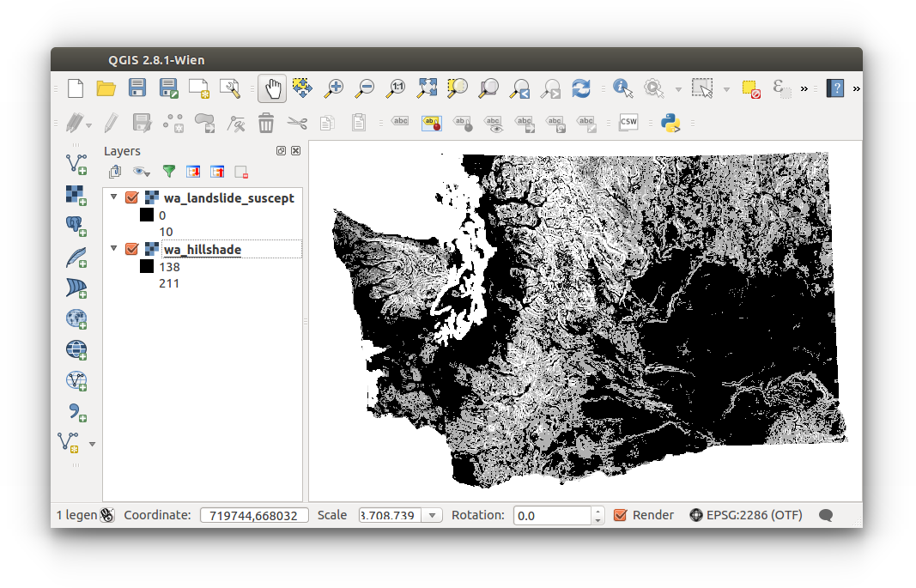Open the log messages panel

tap(825, 515)
